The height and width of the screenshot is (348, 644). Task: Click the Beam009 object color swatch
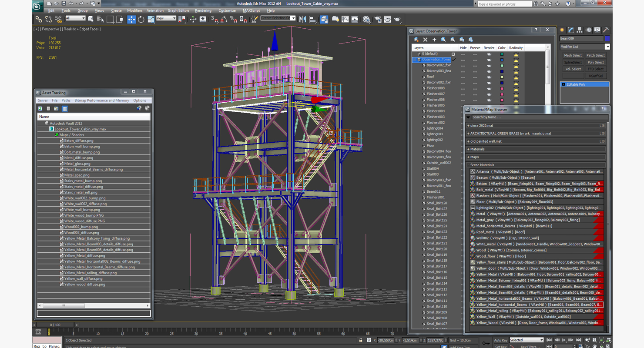click(x=607, y=39)
